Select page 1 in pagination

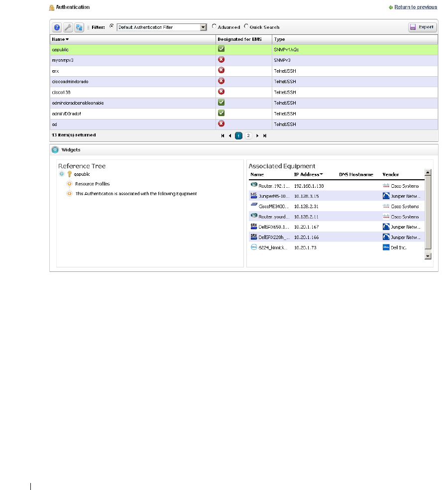pos(238,135)
